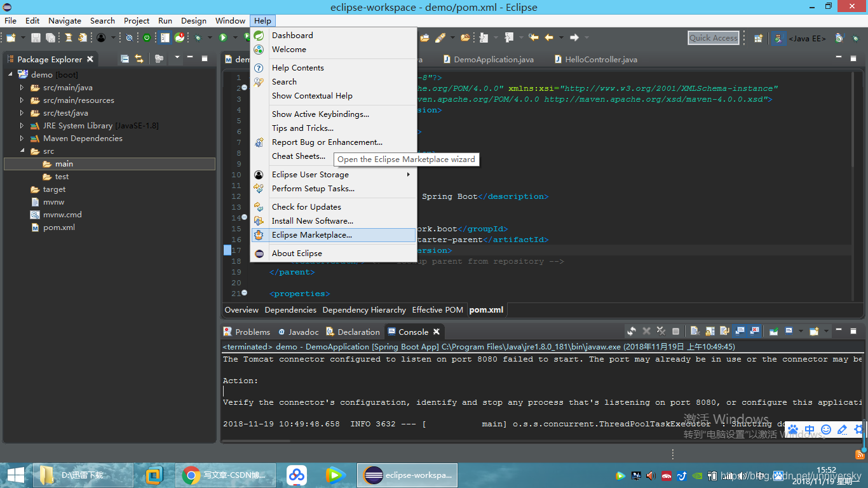868x488 pixels.
Task: Click the Quick Access search field
Action: 714,38
